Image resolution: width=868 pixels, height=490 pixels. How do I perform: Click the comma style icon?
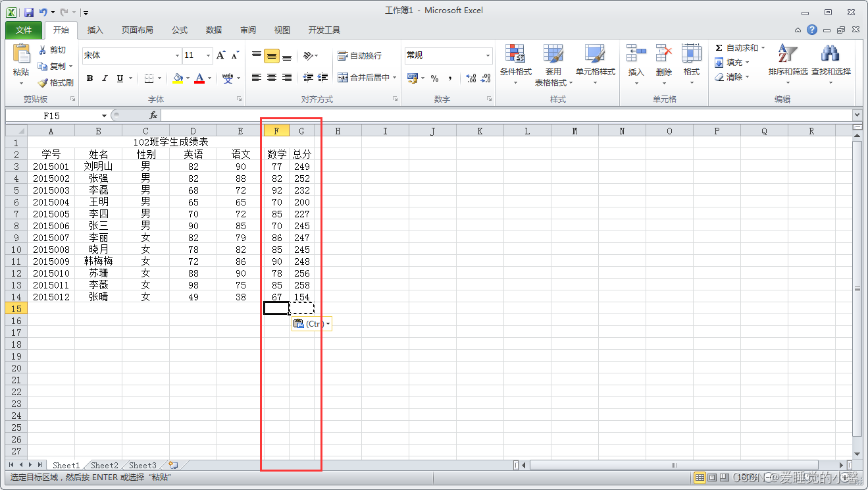coord(450,78)
